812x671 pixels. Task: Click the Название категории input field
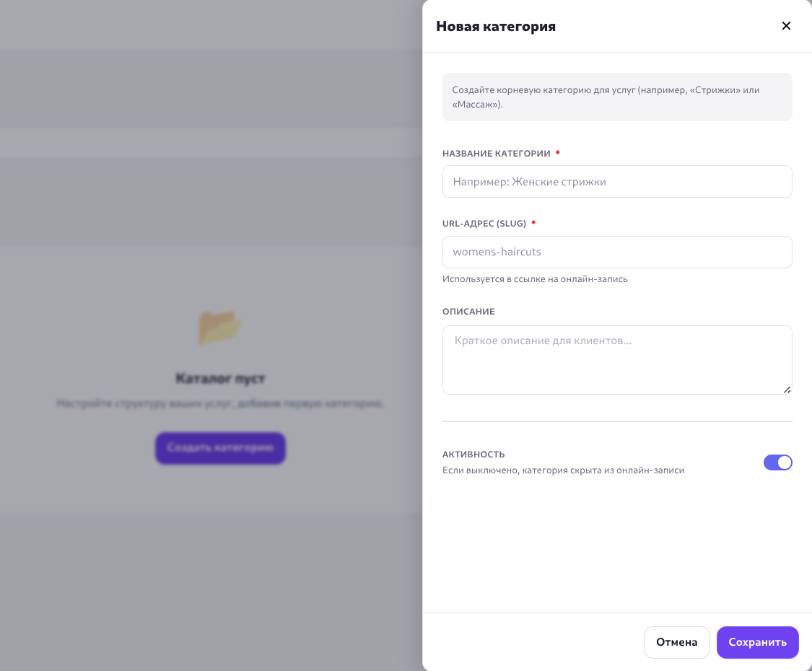617,182
